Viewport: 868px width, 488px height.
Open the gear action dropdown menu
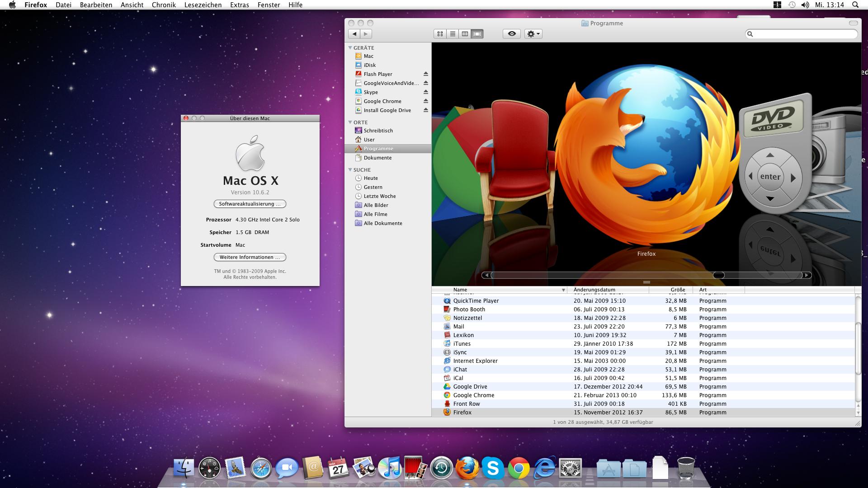[x=533, y=34]
